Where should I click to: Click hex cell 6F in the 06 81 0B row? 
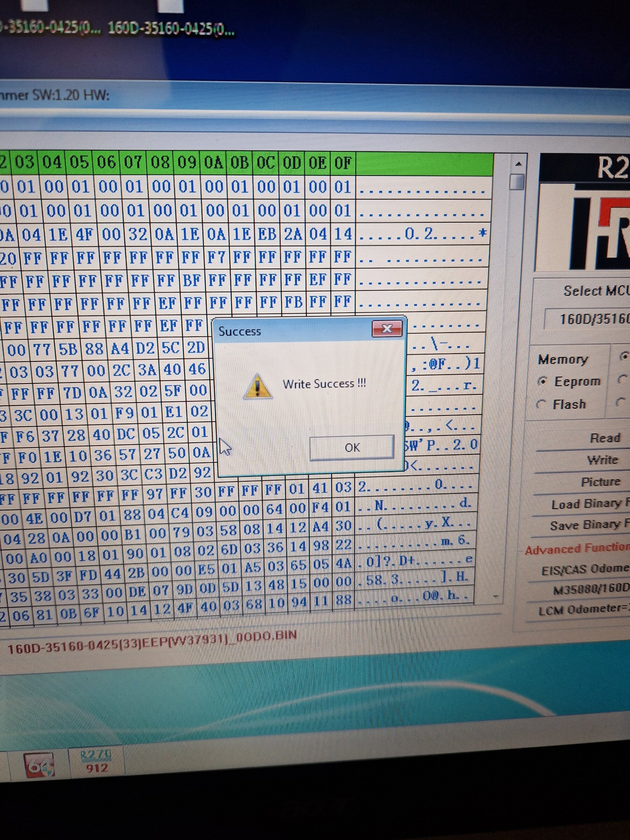tap(91, 612)
